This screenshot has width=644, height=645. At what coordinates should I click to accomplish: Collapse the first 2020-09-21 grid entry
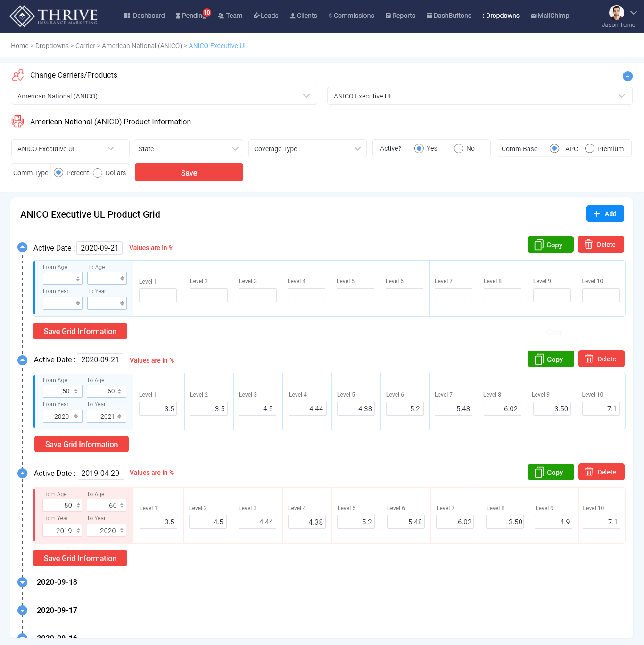coord(22,247)
